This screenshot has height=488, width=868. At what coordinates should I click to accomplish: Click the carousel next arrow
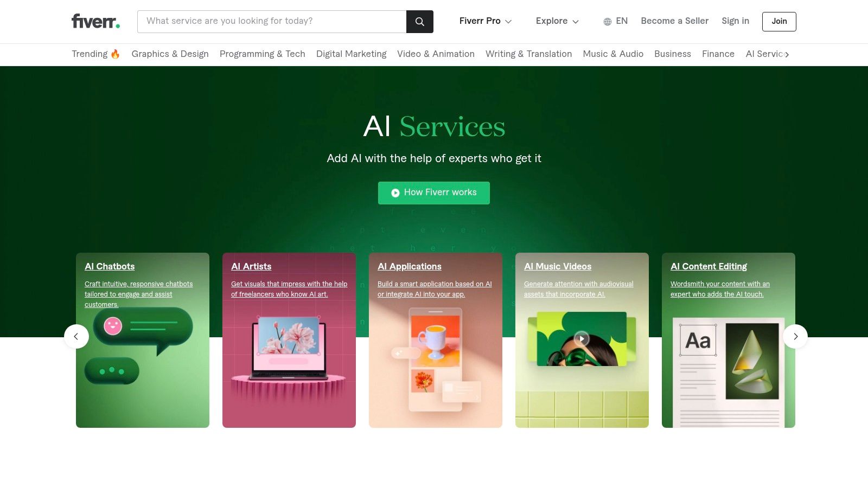pyautogui.click(x=795, y=337)
